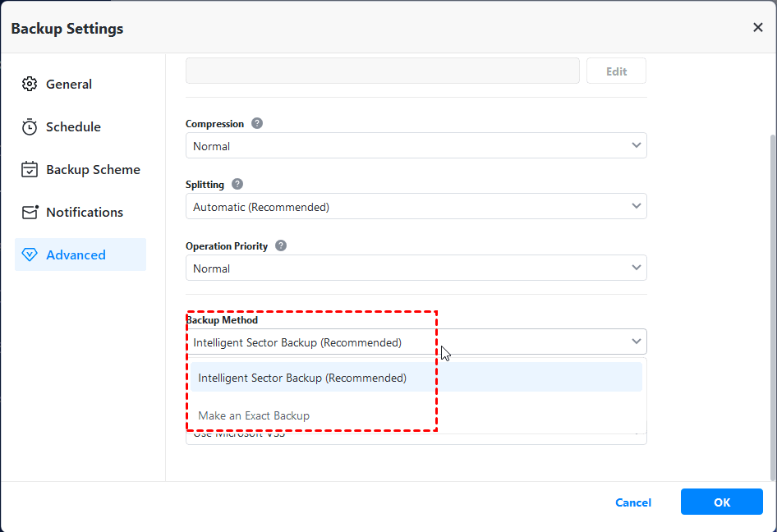Screen dimensions: 777x532
Task: Switch to the Schedule tab label
Action: click(x=73, y=127)
